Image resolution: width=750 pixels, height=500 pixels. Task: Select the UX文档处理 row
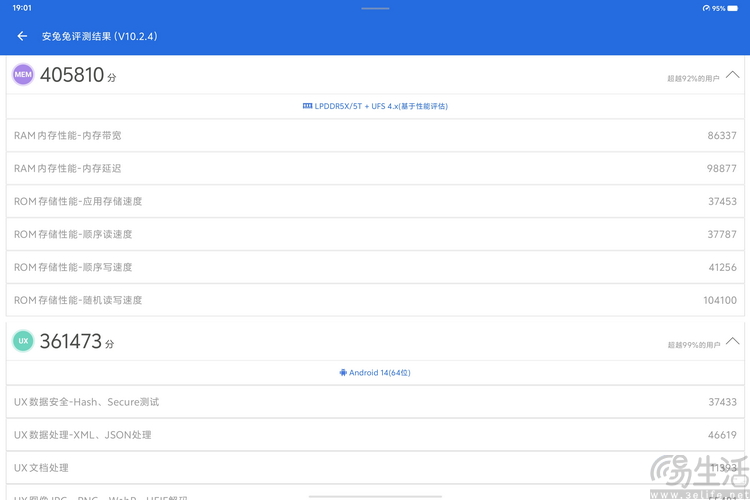[375, 468]
